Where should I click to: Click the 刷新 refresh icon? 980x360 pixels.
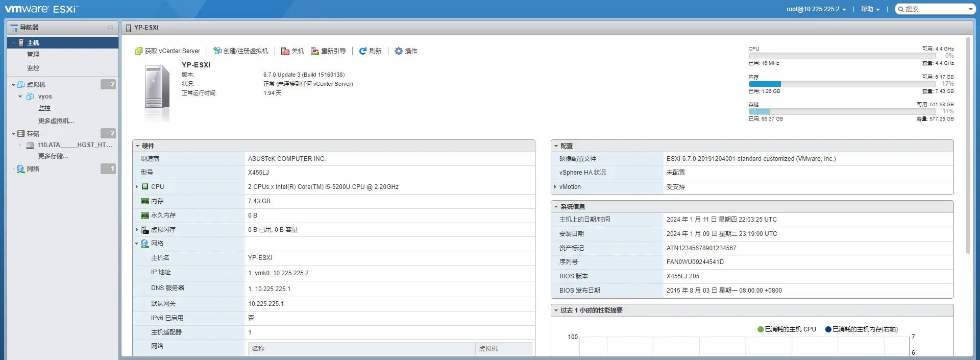click(x=363, y=51)
